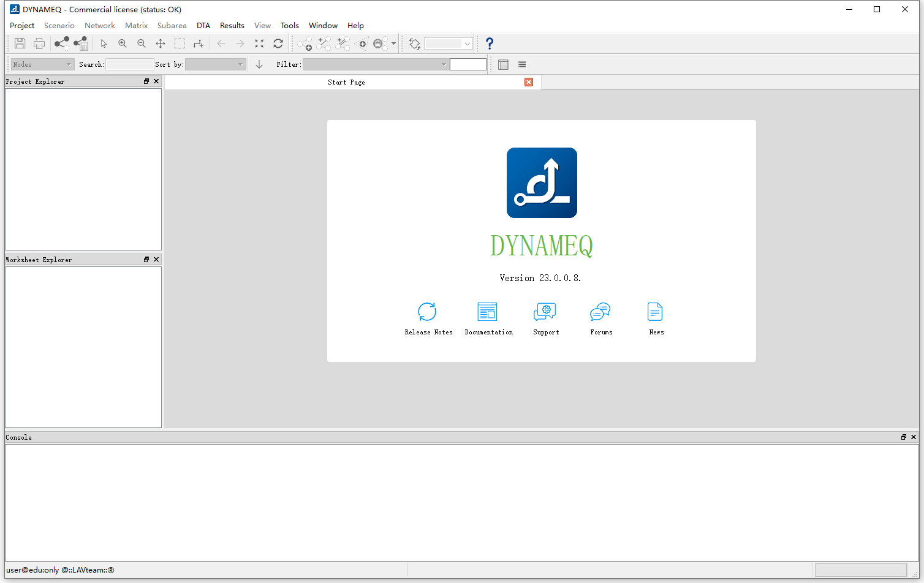Open the View menu
Viewport: 924px width, 583px height.
(x=263, y=25)
